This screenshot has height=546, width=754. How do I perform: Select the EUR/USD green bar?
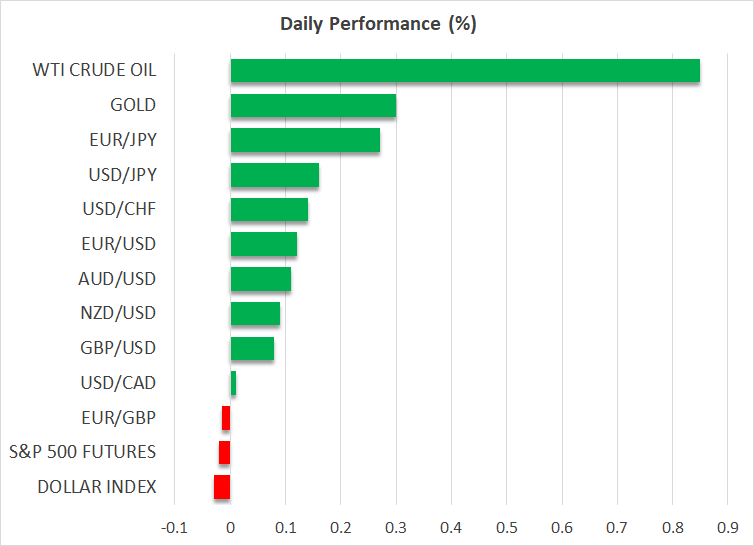[x=264, y=244]
